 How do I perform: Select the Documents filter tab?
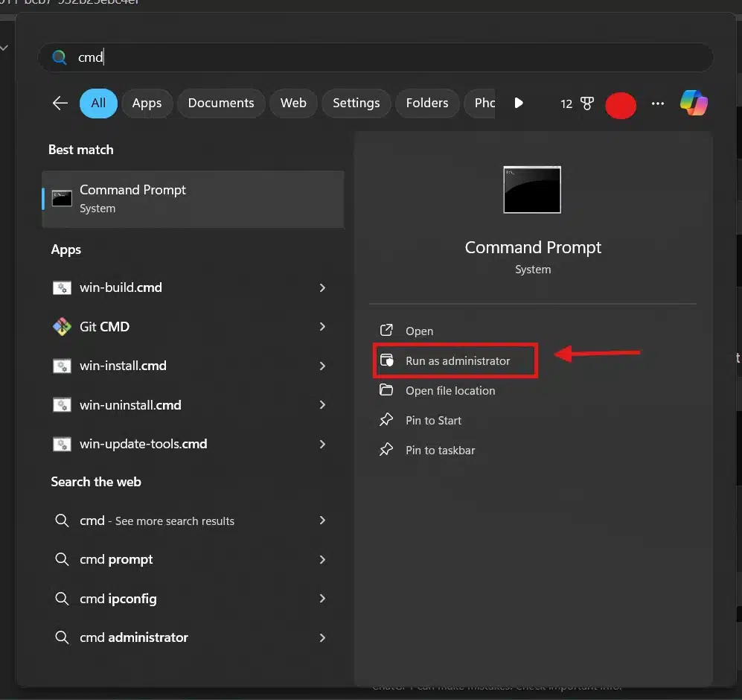coord(221,104)
